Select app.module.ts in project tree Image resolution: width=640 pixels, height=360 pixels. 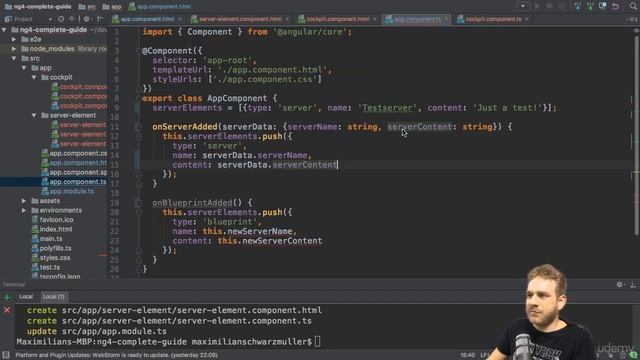pyautogui.click(x=68, y=191)
